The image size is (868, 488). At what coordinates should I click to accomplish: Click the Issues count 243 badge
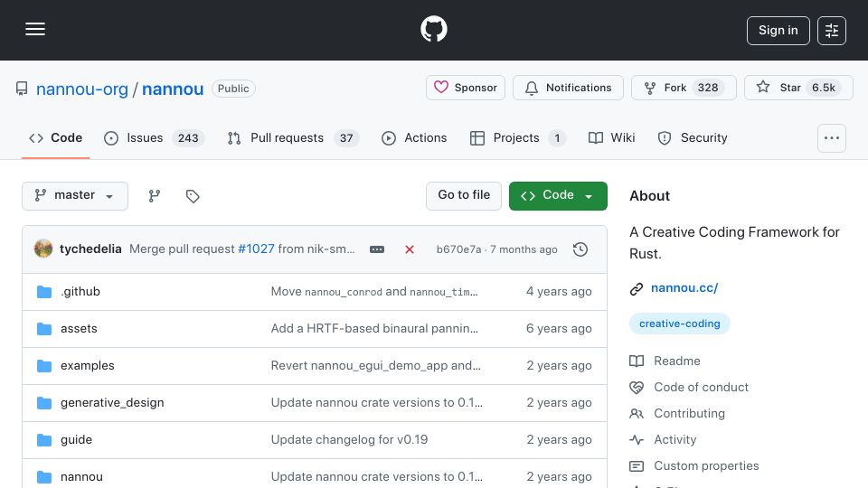click(x=188, y=137)
